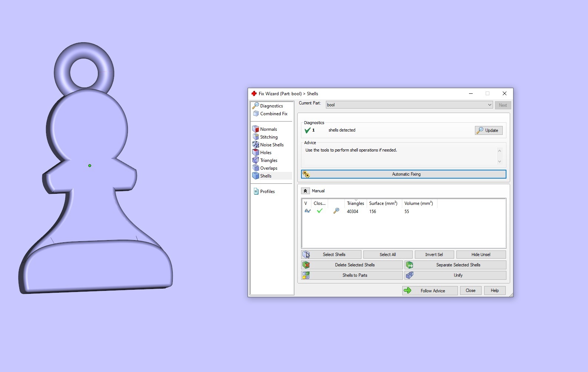Sort shells by Volume (mm³) column

419,203
